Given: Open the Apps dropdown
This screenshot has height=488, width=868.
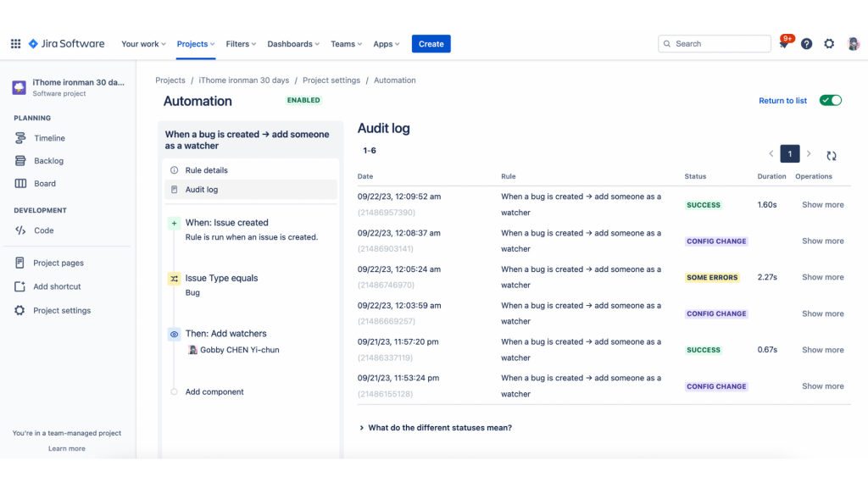Looking at the screenshot, I should tap(387, 44).
